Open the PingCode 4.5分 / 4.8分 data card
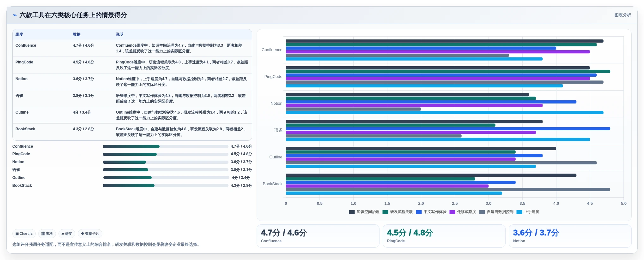The height and width of the screenshot is (260, 644). coord(444,236)
